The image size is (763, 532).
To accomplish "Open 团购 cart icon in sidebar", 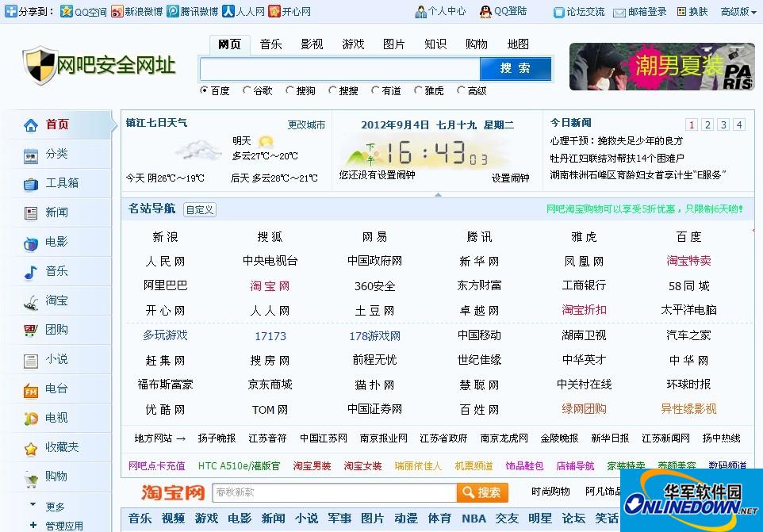I will pyautogui.click(x=31, y=331).
